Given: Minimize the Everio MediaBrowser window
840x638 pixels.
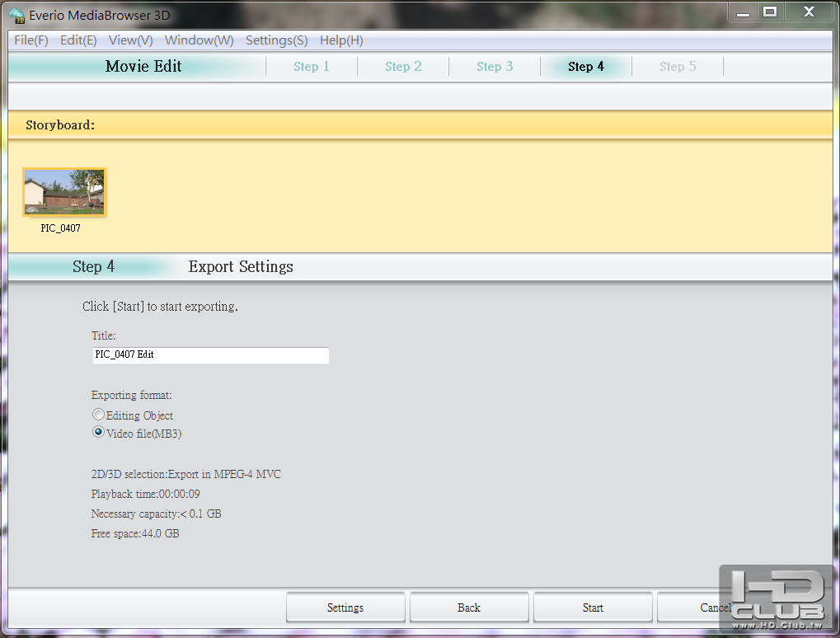Looking at the screenshot, I should click(743, 12).
